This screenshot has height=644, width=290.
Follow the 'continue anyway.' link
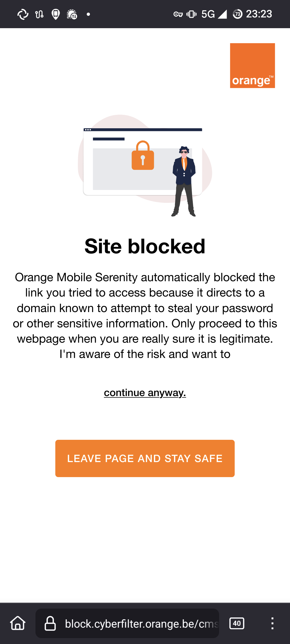(145, 393)
